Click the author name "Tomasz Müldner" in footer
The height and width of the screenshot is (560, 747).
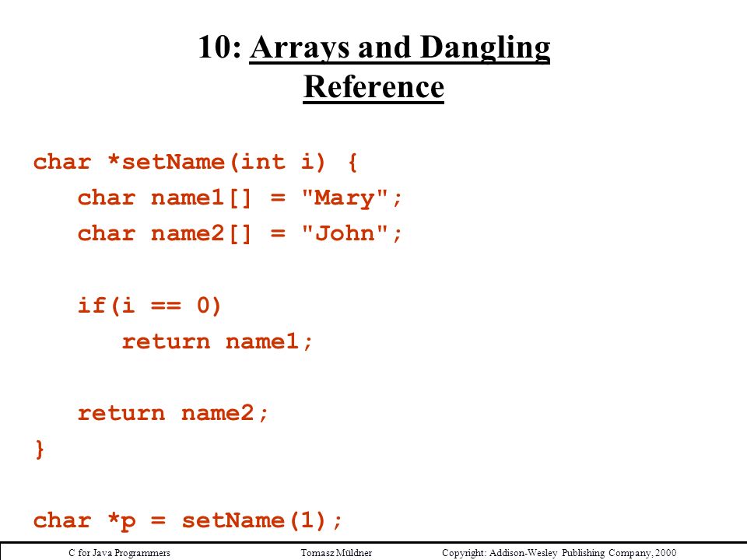click(x=336, y=553)
